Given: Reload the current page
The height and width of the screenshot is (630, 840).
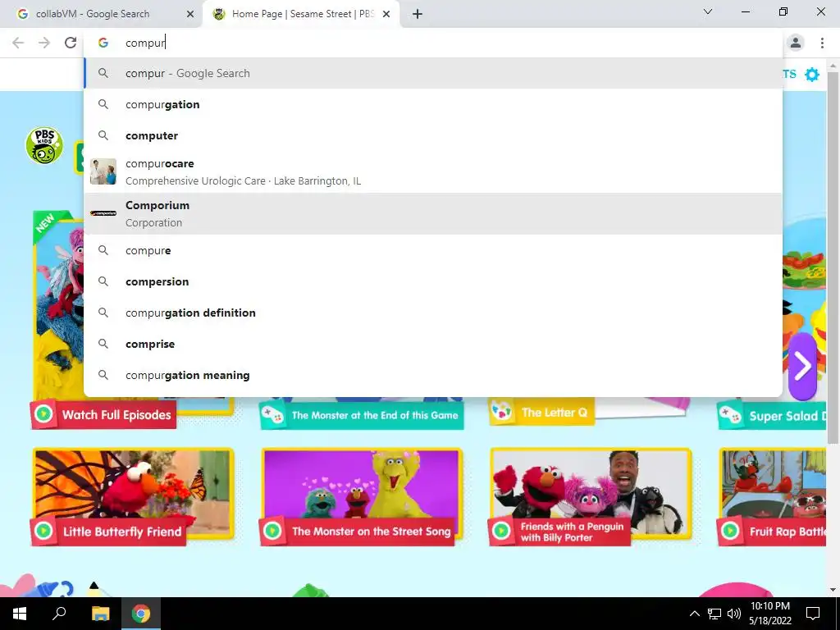Looking at the screenshot, I should click(71, 43).
